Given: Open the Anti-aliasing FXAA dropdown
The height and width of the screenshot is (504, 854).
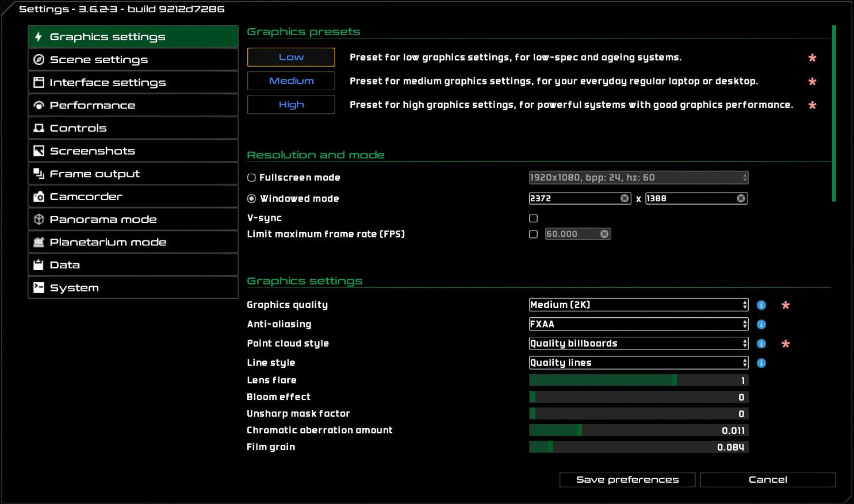Looking at the screenshot, I should coord(638,324).
